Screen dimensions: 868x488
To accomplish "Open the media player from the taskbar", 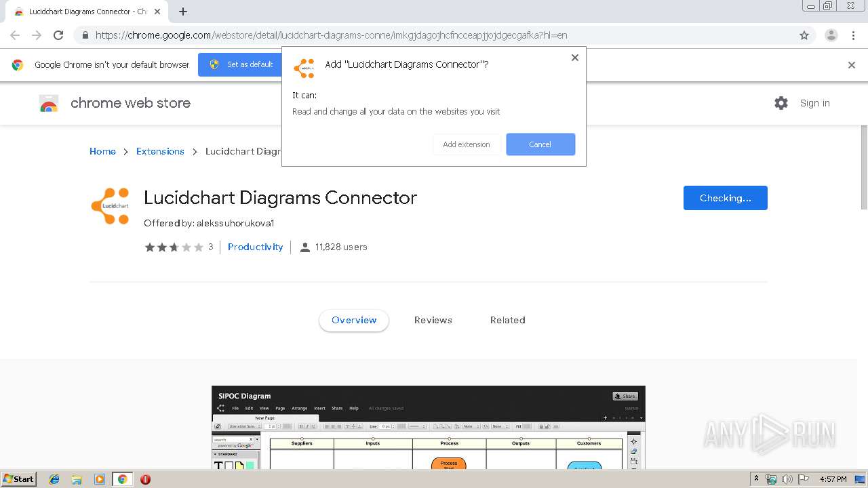I will click(100, 479).
